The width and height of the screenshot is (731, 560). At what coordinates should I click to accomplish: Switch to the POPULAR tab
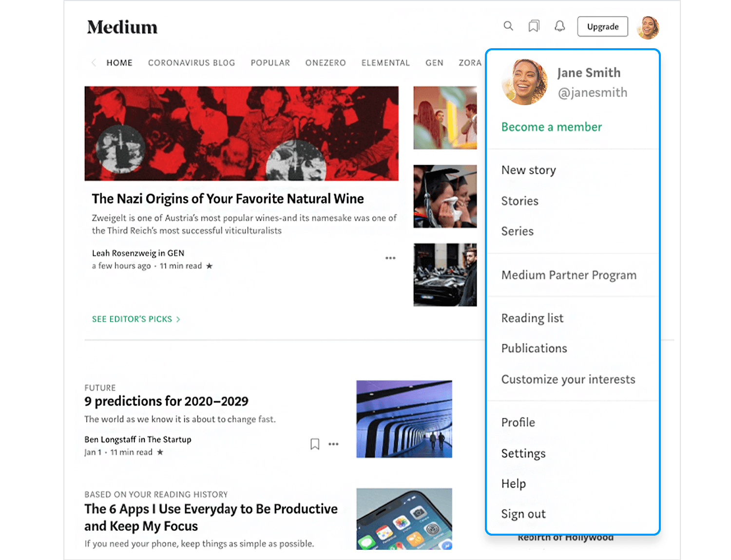[x=270, y=63]
